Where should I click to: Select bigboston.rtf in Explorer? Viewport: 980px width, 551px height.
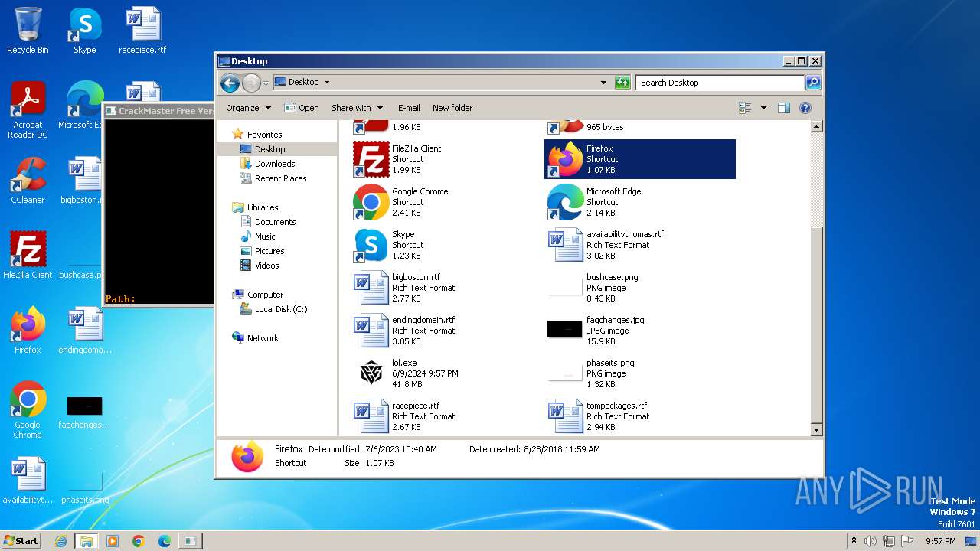pyautogui.click(x=446, y=288)
